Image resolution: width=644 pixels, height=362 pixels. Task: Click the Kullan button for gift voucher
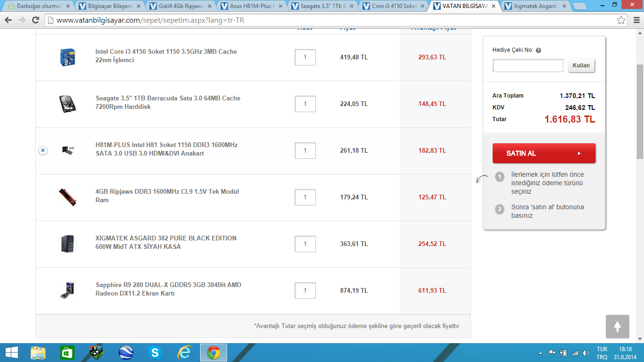click(x=581, y=66)
